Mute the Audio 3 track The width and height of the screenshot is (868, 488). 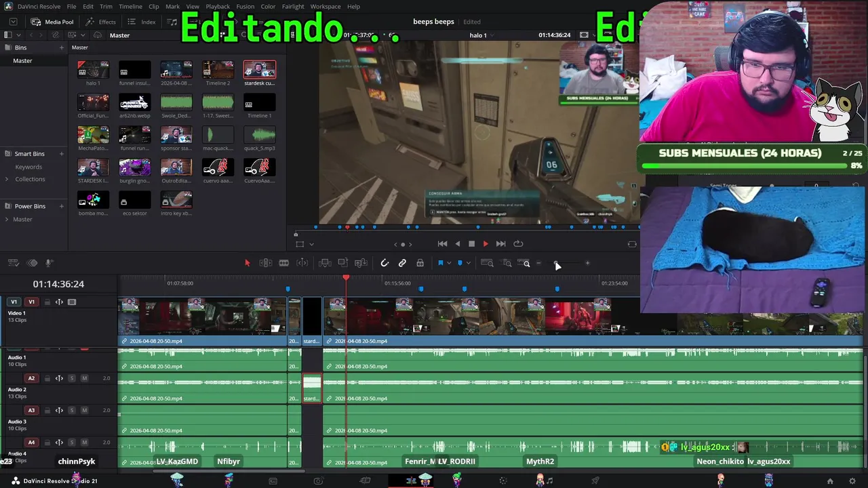click(84, 410)
